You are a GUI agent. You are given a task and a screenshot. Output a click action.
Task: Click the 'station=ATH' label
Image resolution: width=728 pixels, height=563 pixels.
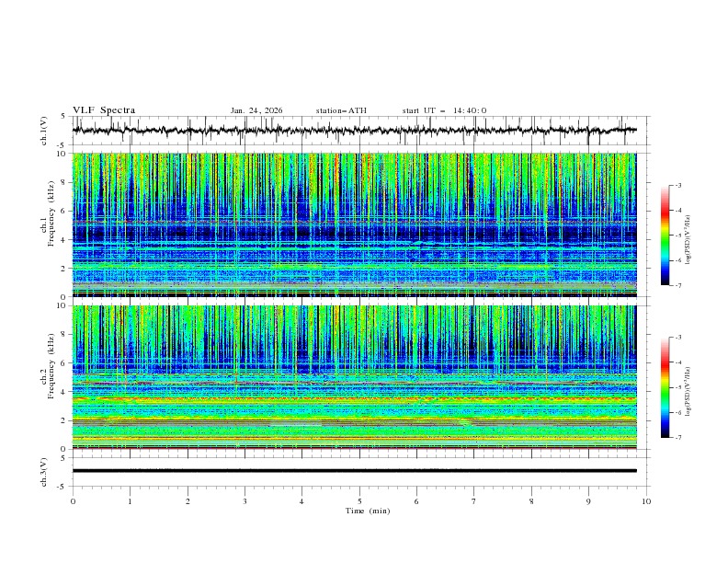pyautogui.click(x=341, y=110)
